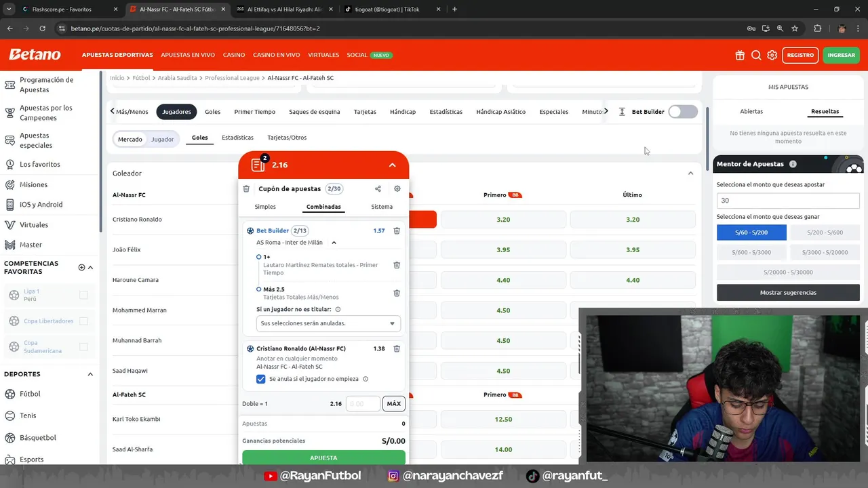Viewport: 868px width, 488px height.
Task: Click info icon after 'Se anula si el jugador no empieza'
Action: 366,379
